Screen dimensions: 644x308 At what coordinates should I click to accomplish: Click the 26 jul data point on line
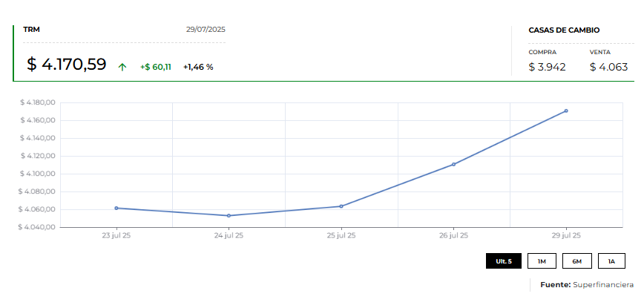453,164
